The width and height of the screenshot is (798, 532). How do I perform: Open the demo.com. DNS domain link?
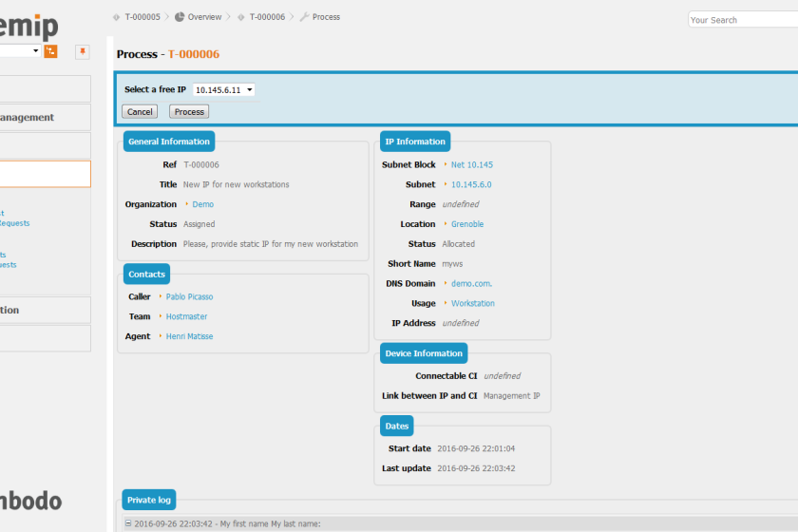click(471, 283)
